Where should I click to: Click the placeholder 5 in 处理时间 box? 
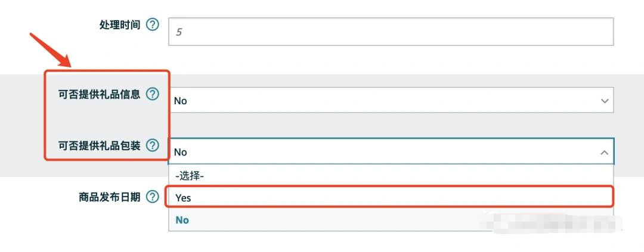tap(179, 32)
